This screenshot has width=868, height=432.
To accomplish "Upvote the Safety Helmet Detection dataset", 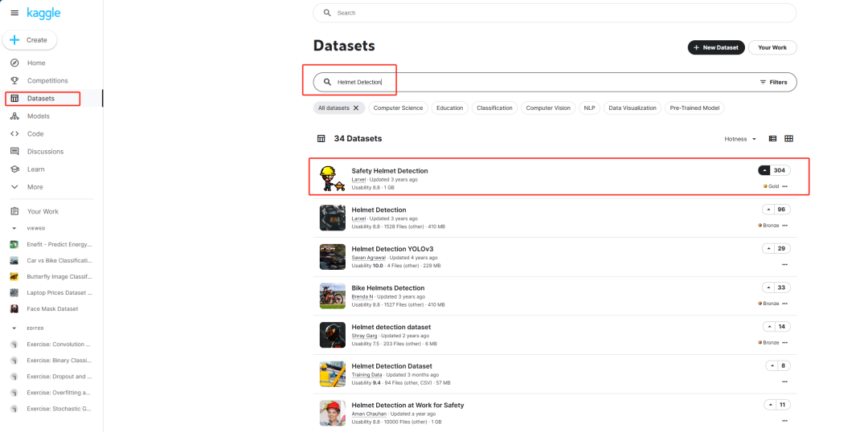I will [x=764, y=170].
